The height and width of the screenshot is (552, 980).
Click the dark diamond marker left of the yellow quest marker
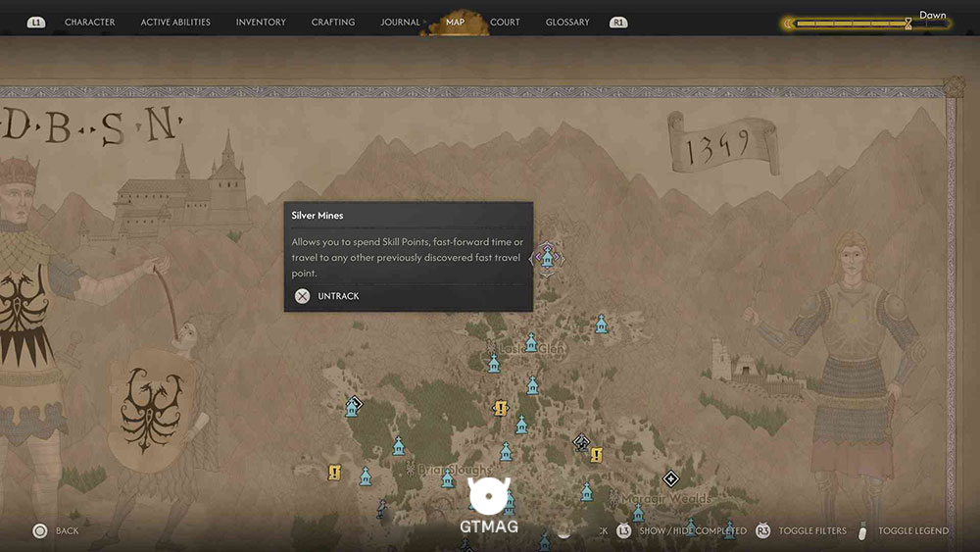581,442
